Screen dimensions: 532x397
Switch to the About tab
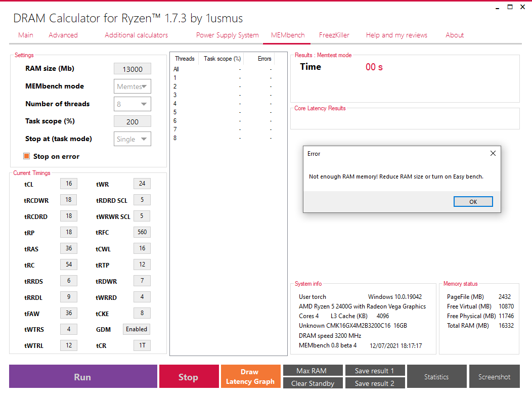[455, 35]
